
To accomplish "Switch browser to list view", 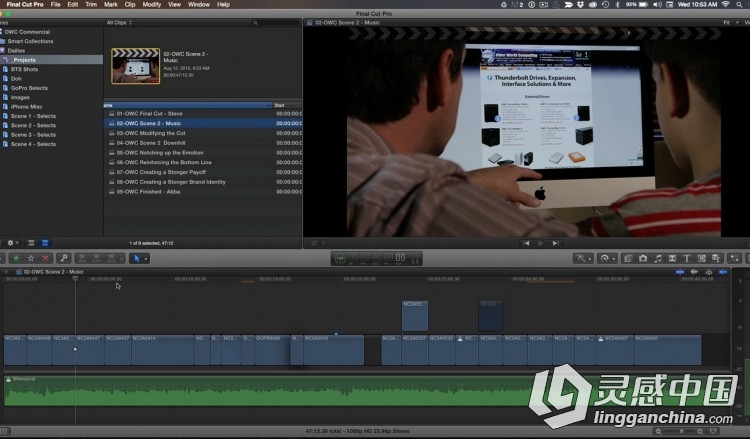I will click(45, 243).
